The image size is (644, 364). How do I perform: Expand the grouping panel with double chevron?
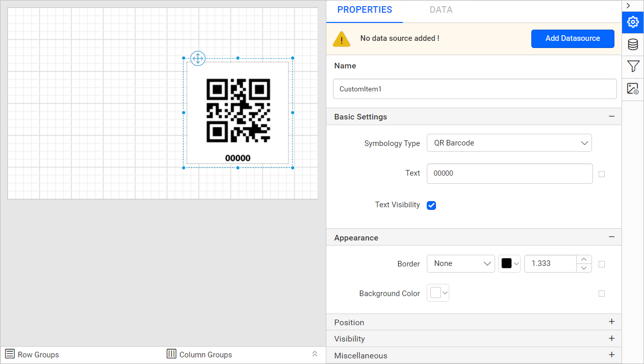[315, 354]
